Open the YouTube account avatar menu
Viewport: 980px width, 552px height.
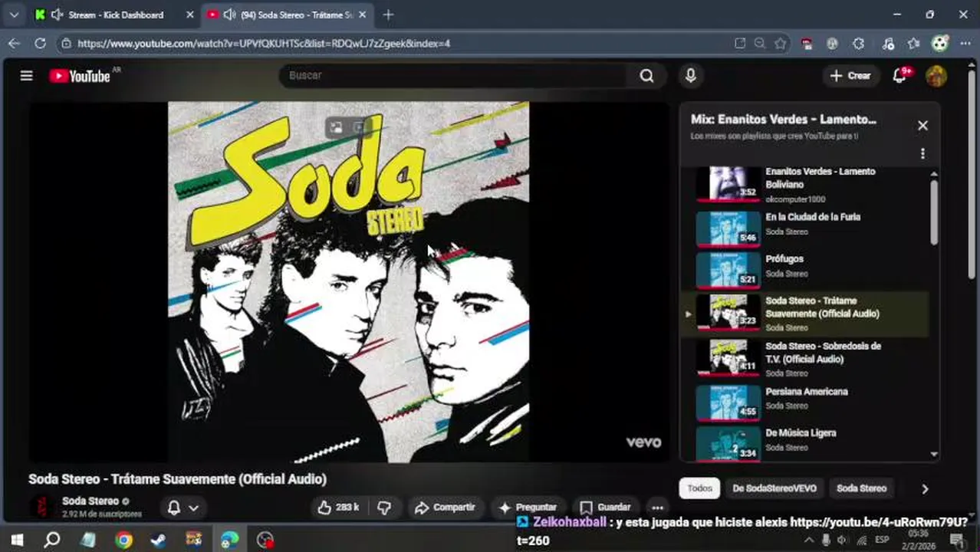[936, 75]
